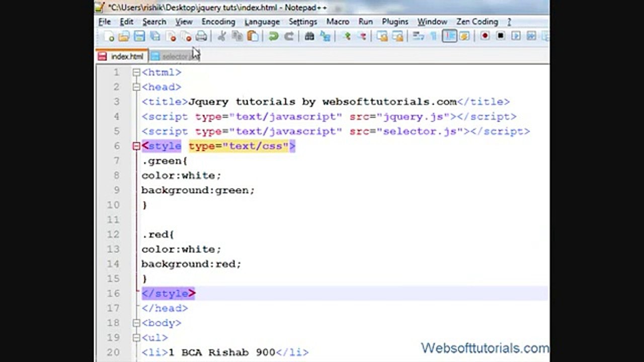
Task: Click the Open file folder icon
Action: click(124, 36)
